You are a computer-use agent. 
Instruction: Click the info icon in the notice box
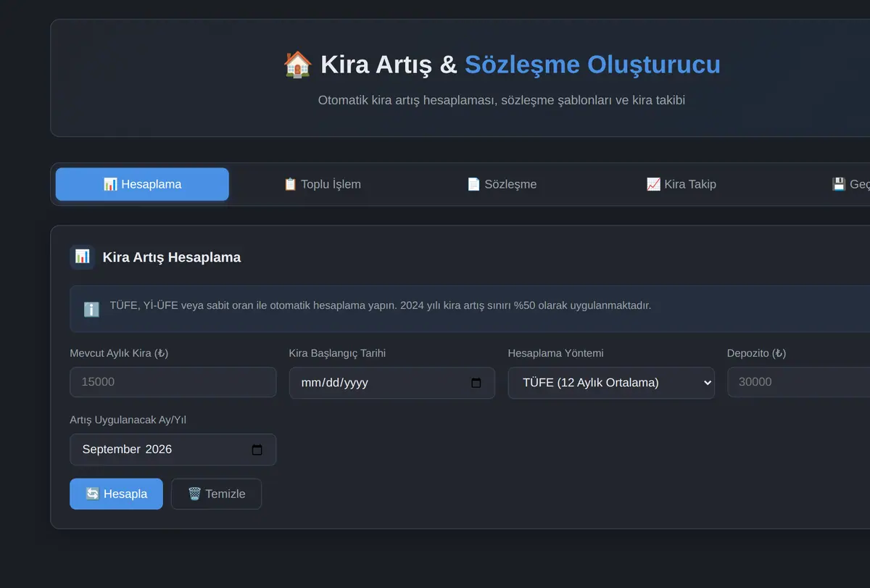pyautogui.click(x=91, y=310)
